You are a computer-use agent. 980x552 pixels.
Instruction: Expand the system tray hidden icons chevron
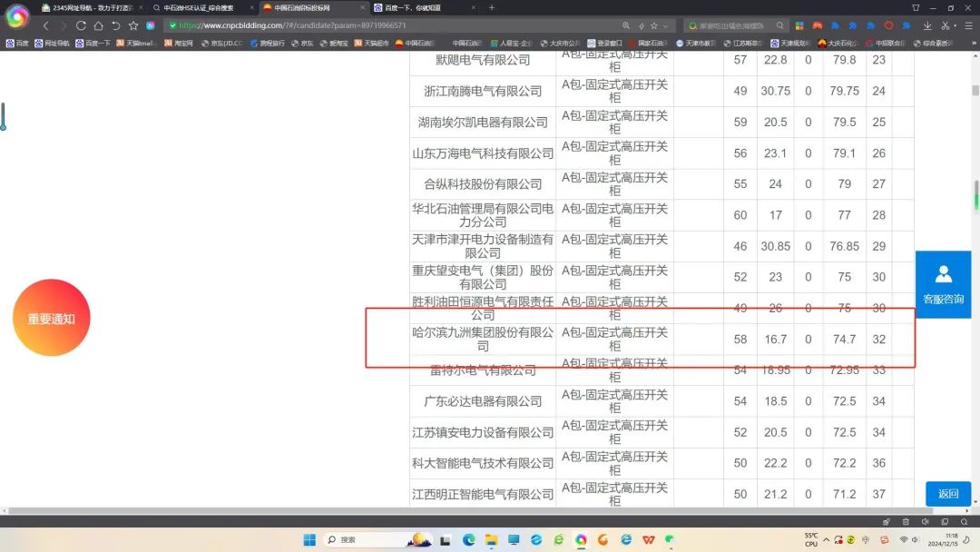pos(827,539)
